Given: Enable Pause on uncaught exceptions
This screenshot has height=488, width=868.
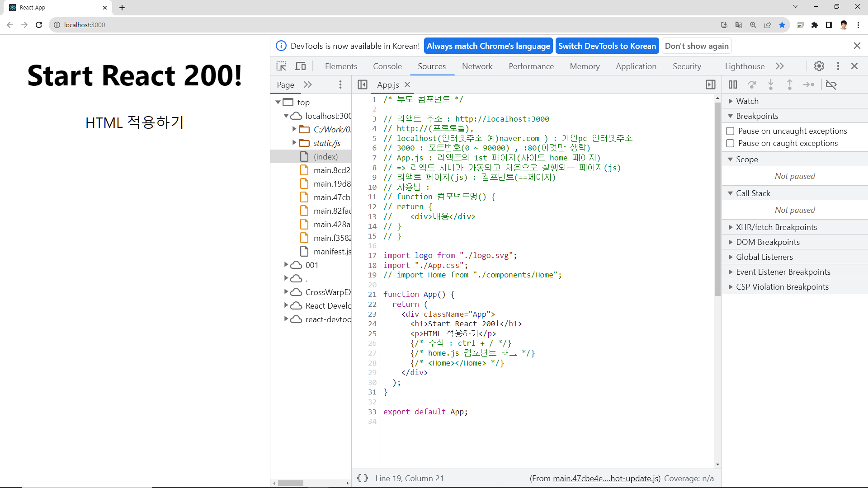Looking at the screenshot, I should 730,131.
